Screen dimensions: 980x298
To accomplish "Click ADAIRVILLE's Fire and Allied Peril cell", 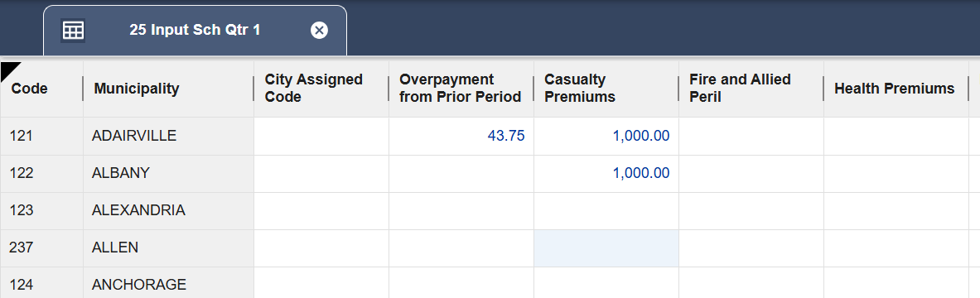I will click(x=751, y=137).
